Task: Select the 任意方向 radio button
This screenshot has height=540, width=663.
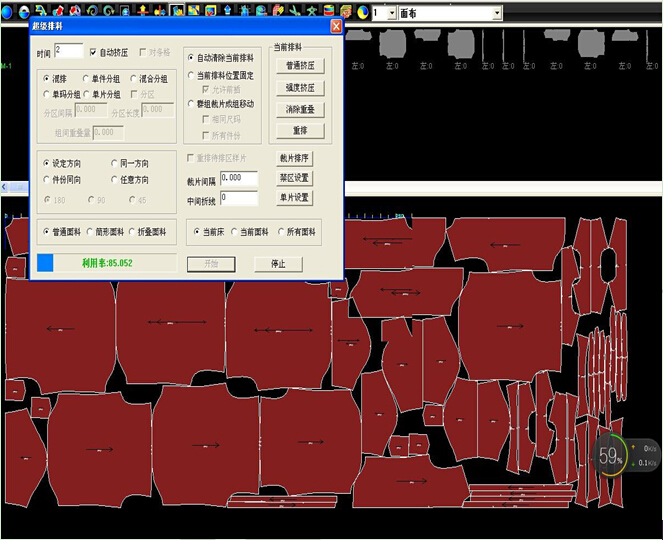Action: (115, 180)
